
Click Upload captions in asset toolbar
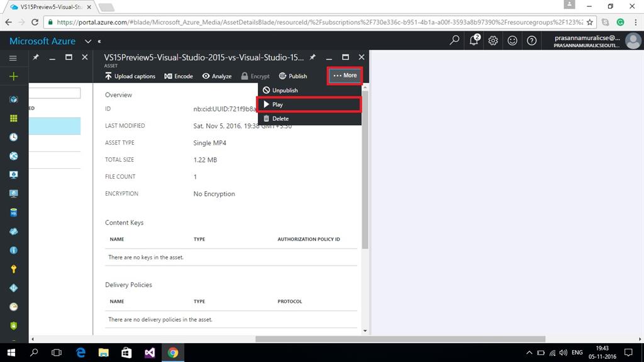130,76
